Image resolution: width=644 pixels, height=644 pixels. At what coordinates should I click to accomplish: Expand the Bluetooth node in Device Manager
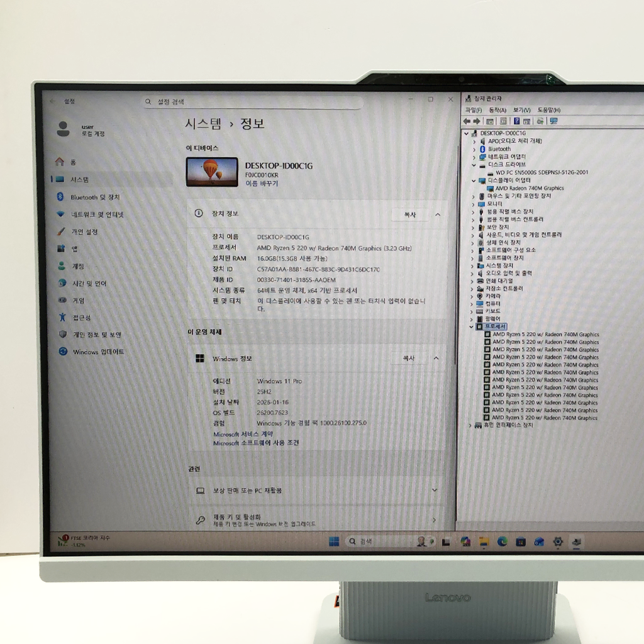coord(474,150)
